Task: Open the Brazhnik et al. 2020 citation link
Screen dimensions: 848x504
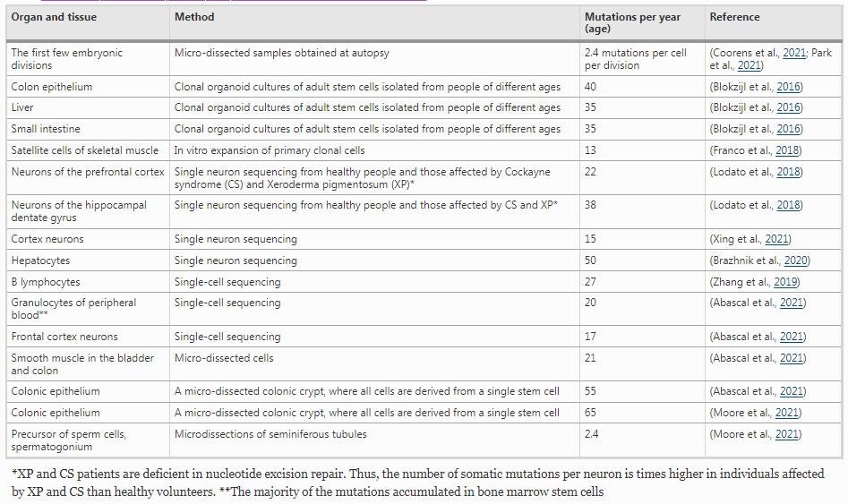Action: pyautogui.click(x=795, y=261)
